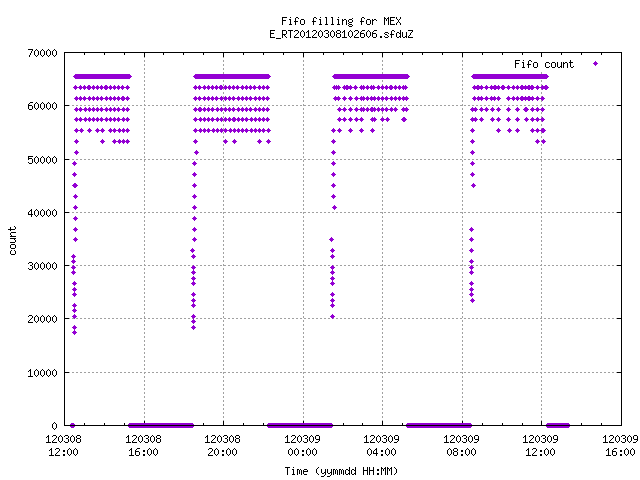Click the '120309 16:00' x-axis label
Image resolution: width=640 pixels, height=480 pixels.
tap(620, 446)
